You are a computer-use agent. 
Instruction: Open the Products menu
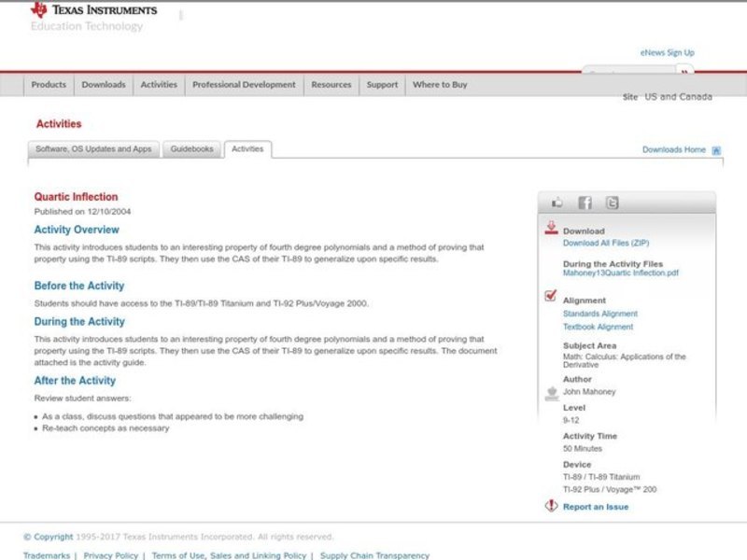pyautogui.click(x=49, y=85)
